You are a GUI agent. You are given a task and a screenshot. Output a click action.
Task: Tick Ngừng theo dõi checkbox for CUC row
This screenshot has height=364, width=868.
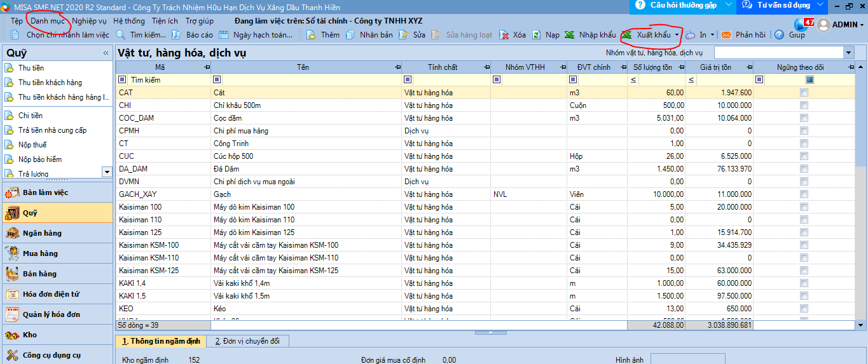point(804,156)
